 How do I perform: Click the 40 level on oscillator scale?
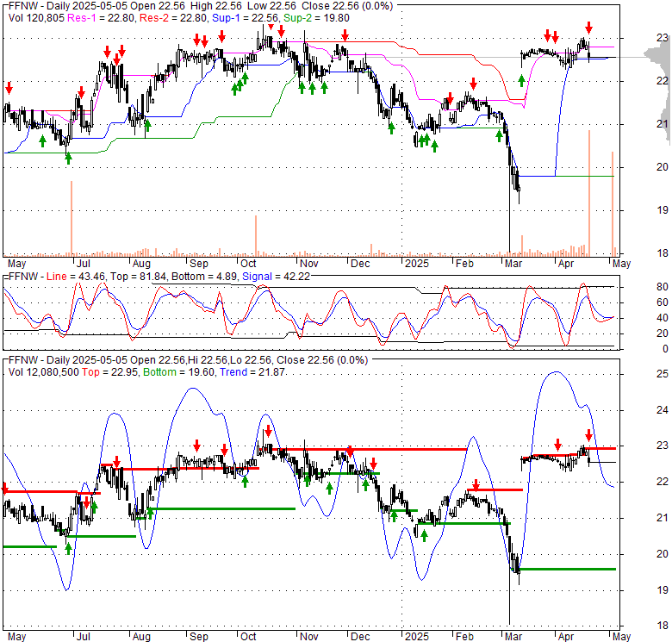tap(663, 318)
